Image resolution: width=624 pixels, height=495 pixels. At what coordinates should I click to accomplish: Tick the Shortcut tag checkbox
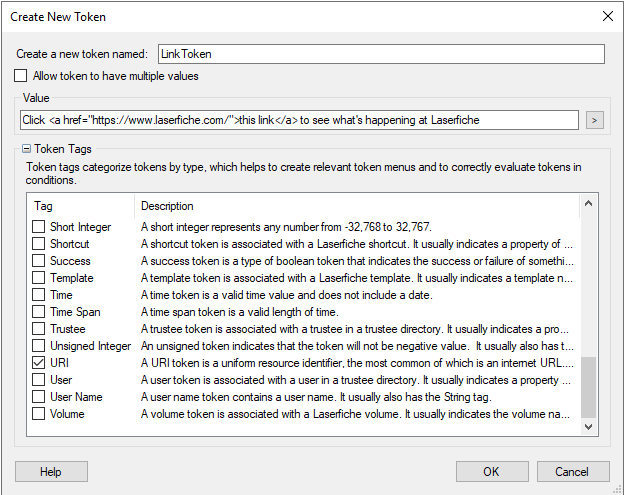point(38,244)
